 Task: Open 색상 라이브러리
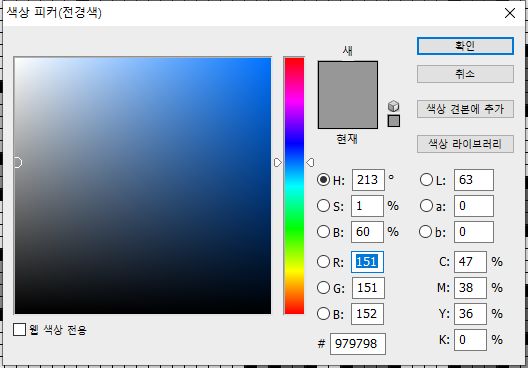click(x=465, y=144)
